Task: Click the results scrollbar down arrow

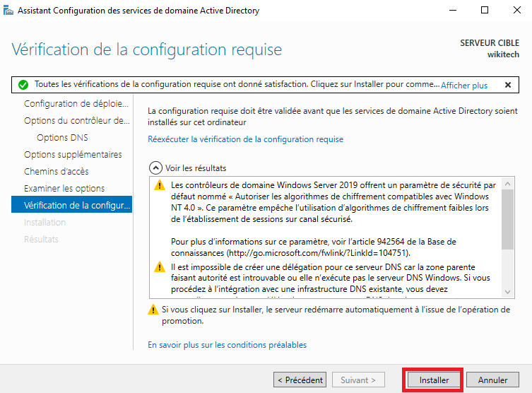Action: tap(507, 291)
